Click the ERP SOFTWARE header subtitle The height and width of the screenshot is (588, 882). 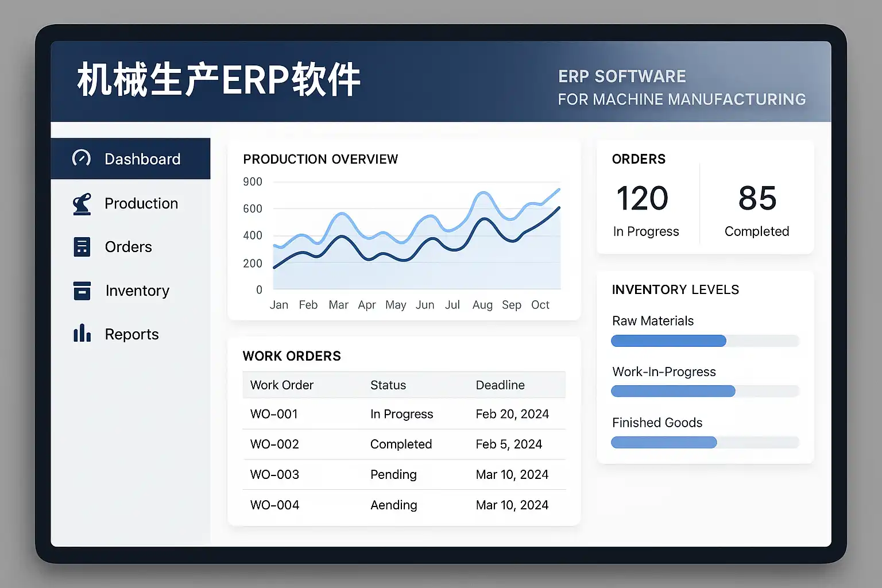coord(622,76)
